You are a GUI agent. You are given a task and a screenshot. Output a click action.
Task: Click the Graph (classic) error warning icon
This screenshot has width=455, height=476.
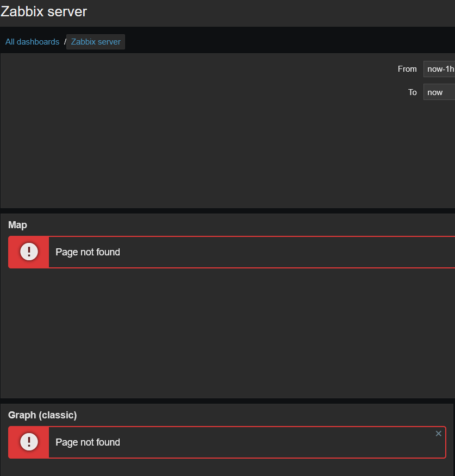tap(29, 442)
